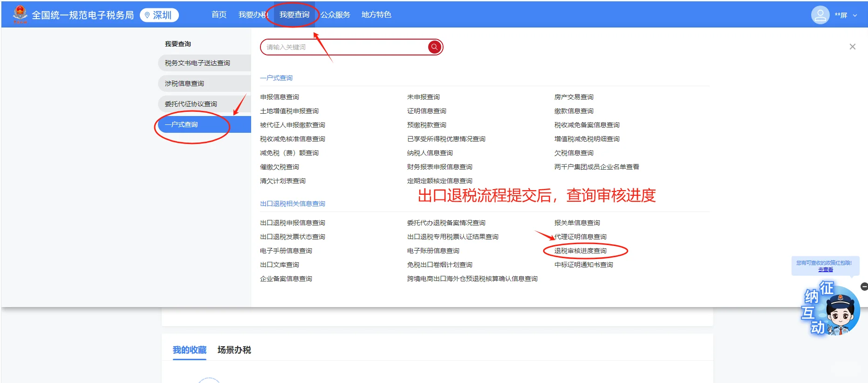The height and width of the screenshot is (383, 868).
Task: Open 电子手册信息查询 link
Action: click(286, 251)
